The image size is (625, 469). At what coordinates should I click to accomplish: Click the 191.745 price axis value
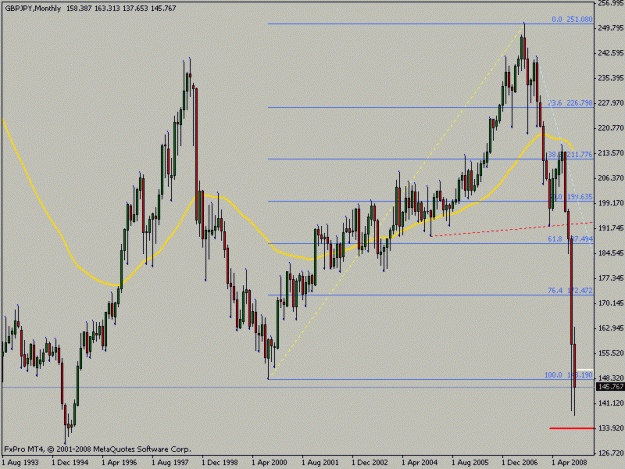tap(610, 228)
